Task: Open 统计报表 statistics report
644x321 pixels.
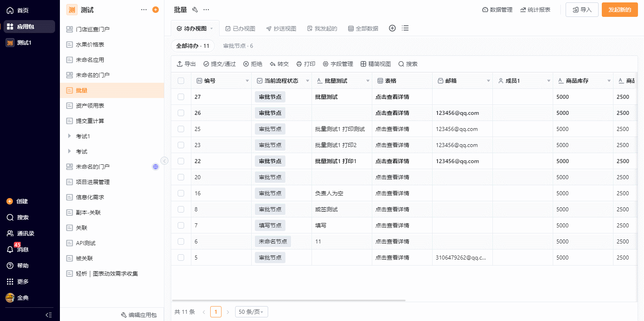Action: pyautogui.click(x=535, y=10)
